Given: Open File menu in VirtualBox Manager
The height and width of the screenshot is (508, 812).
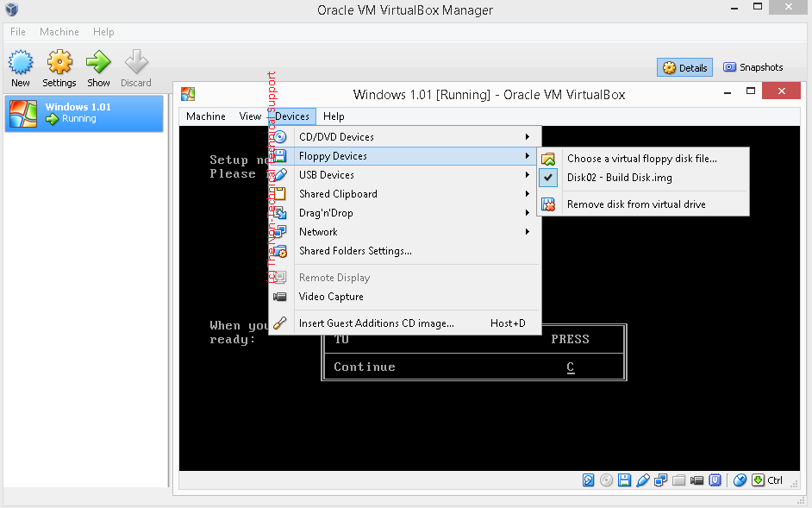Looking at the screenshot, I should 17,32.
